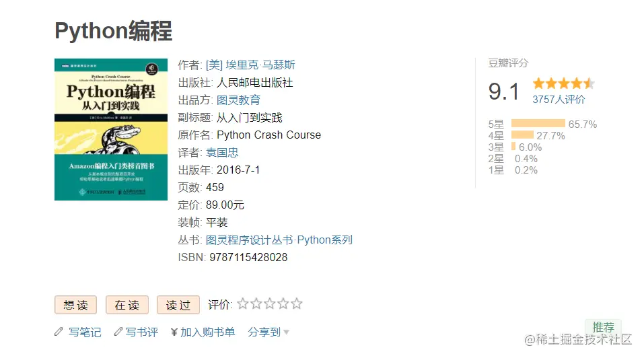Viewport: 644px width, 358px height.
Task: Click the first rating star next to 评价
Action: click(x=243, y=303)
